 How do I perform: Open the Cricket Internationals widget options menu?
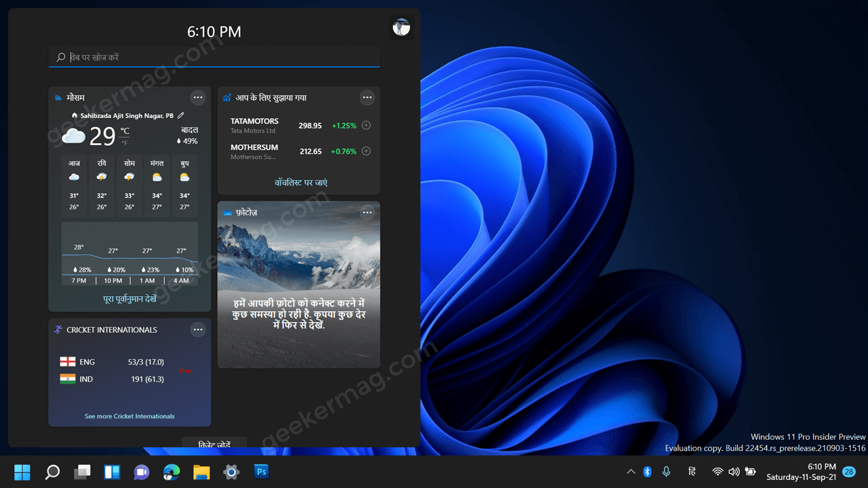(x=198, y=330)
